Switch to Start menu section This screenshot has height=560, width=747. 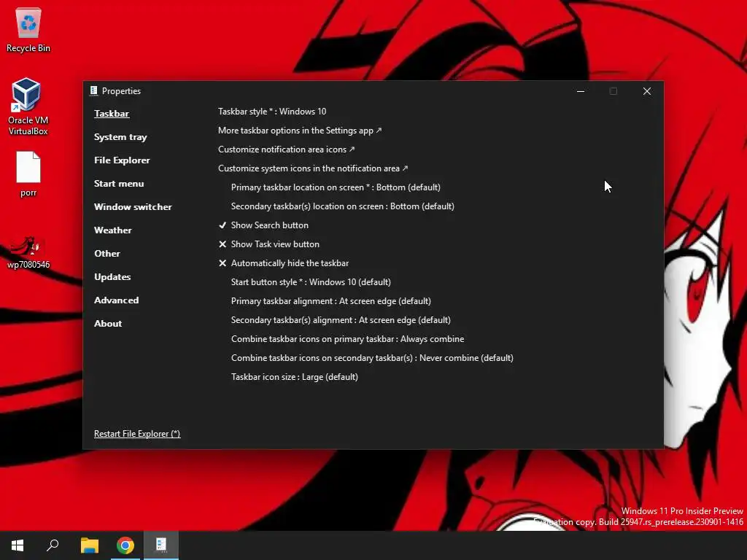click(x=119, y=183)
